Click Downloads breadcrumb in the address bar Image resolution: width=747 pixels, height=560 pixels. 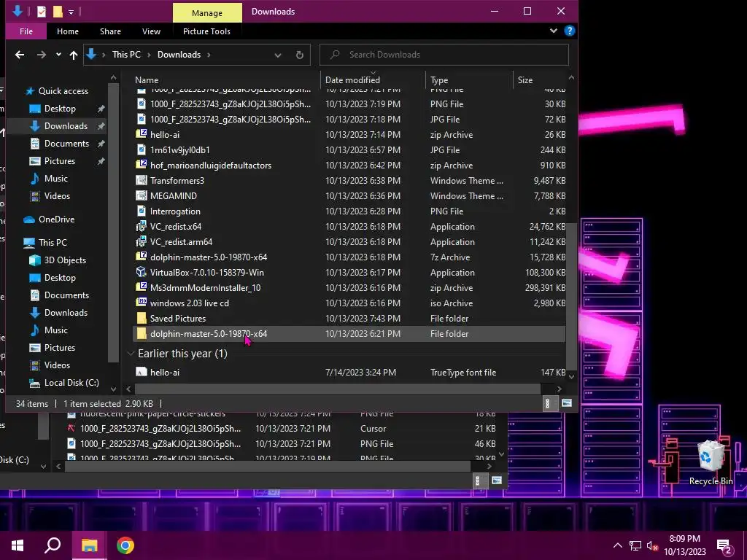click(179, 55)
